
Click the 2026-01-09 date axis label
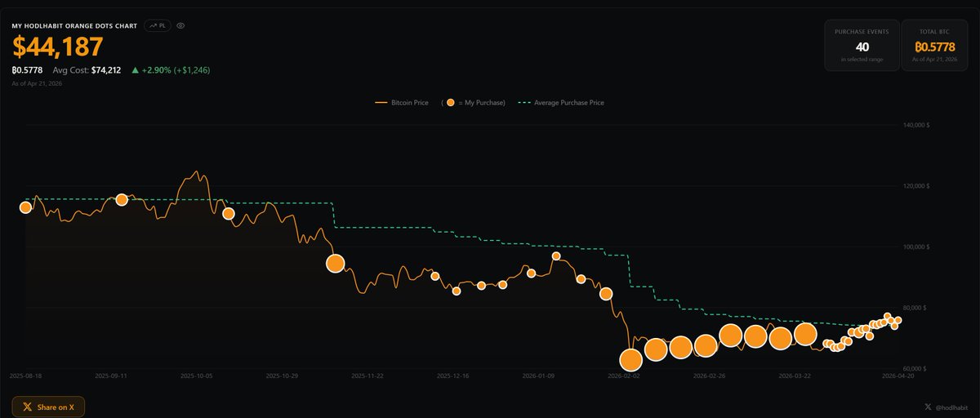click(x=539, y=376)
